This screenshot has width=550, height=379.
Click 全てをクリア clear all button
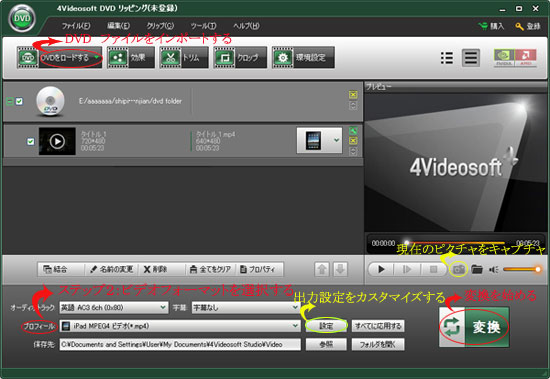click(x=210, y=269)
